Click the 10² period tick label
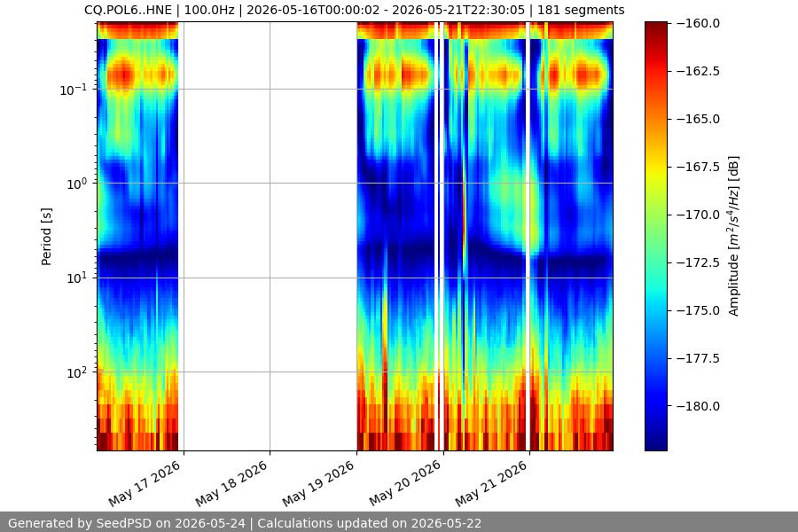Screen dimensions: 798x532 tap(77, 372)
